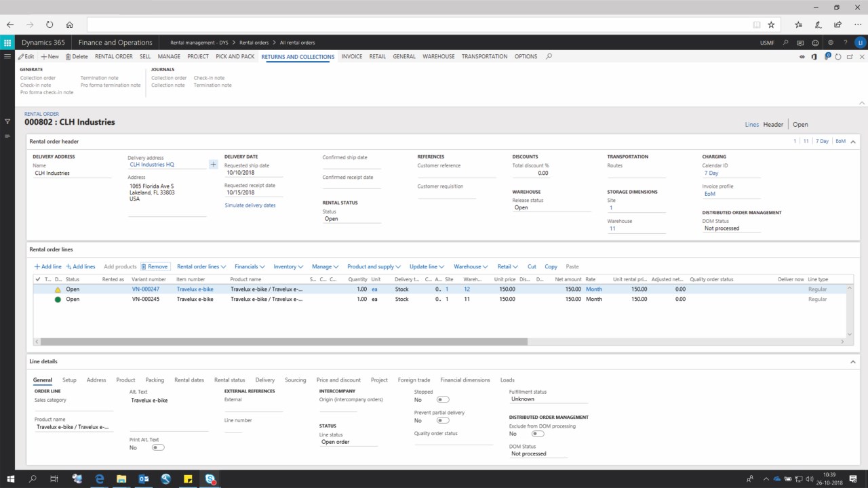The height and width of the screenshot is (488, 868).
Task: Switch to Rental dates line details tab
Action: tap(189, 380)
